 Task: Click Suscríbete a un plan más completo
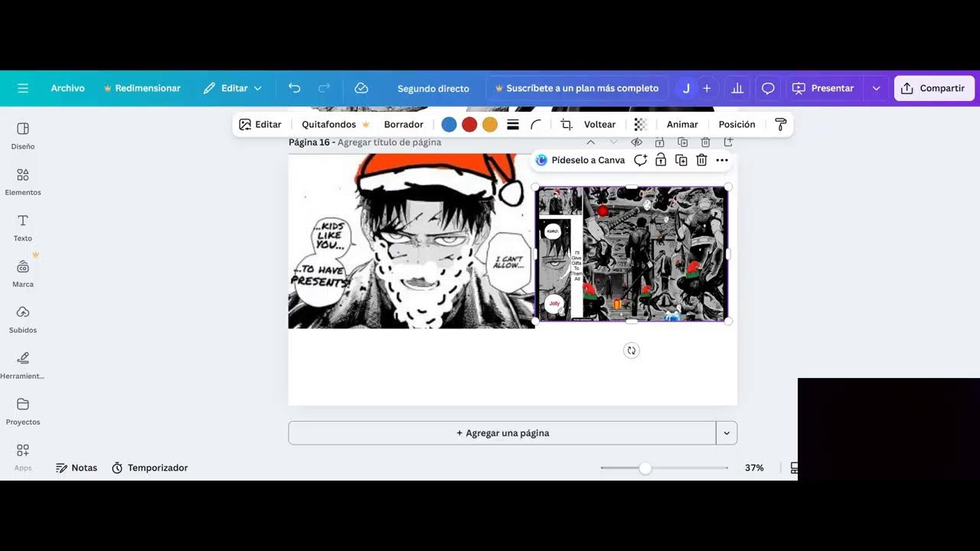[577, 88]
